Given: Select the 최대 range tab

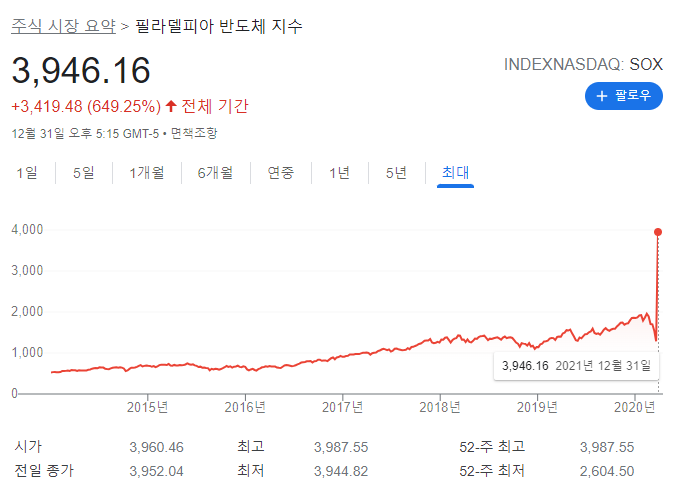Looking at the screenshot, I should (x=455, y=173).
